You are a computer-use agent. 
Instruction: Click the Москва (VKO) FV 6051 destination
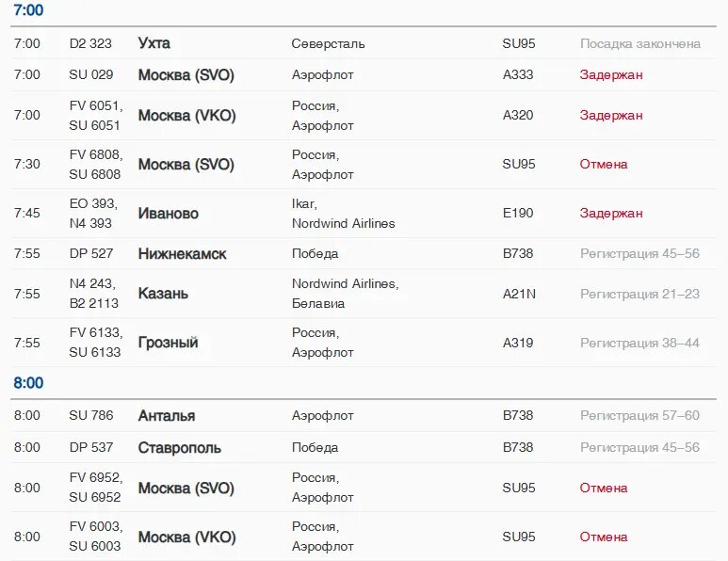click(x=186, y=115)
